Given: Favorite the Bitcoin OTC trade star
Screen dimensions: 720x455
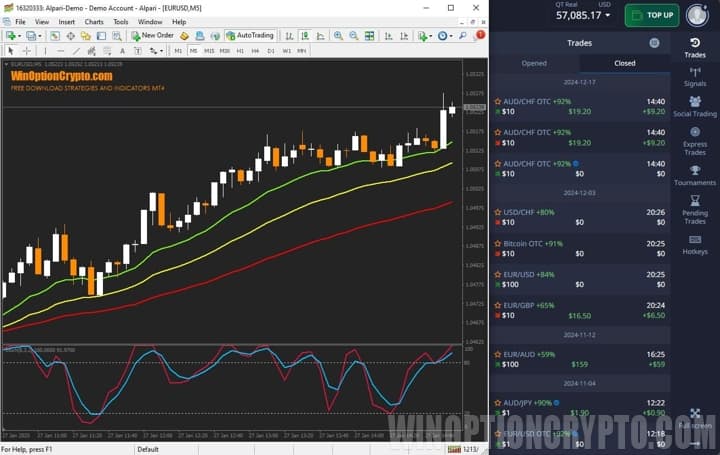Looking at the screenshot, I should [497, 243].
